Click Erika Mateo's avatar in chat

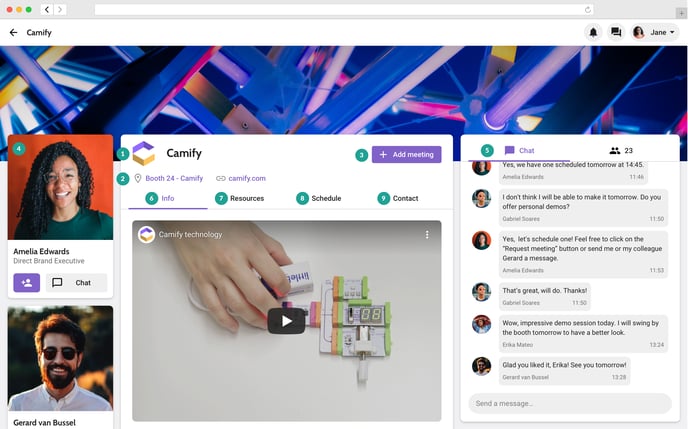(481, 324)
